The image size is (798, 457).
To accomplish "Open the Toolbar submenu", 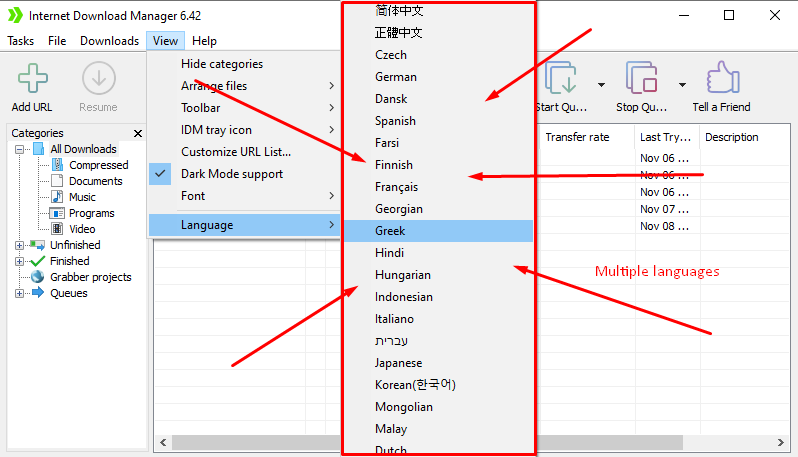I will [x=244, y=108].
